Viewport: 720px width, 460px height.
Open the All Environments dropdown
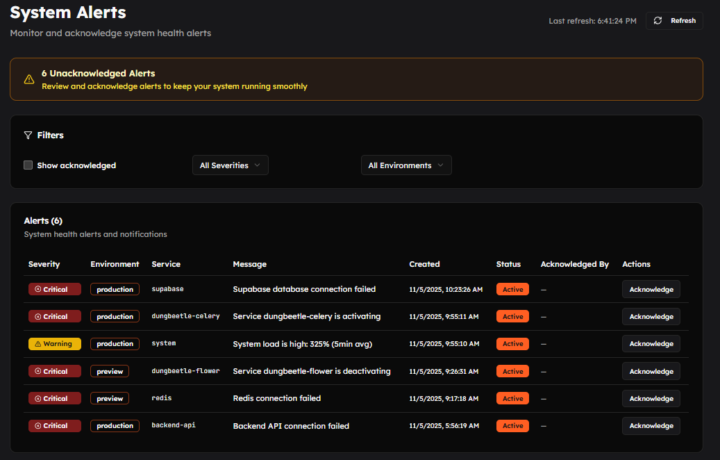tap(406, 165)
